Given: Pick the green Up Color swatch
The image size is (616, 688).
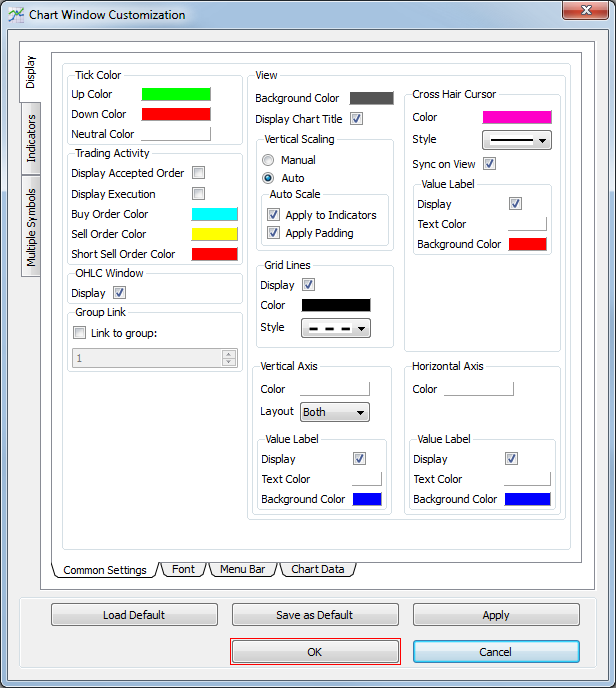Looking at the screenshot, I should [176, 94].
